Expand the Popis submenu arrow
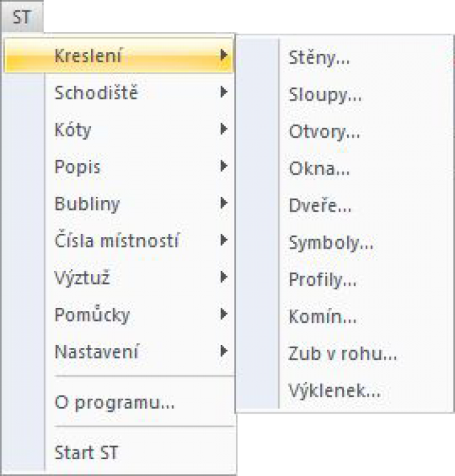 click(x=224, y=166)
